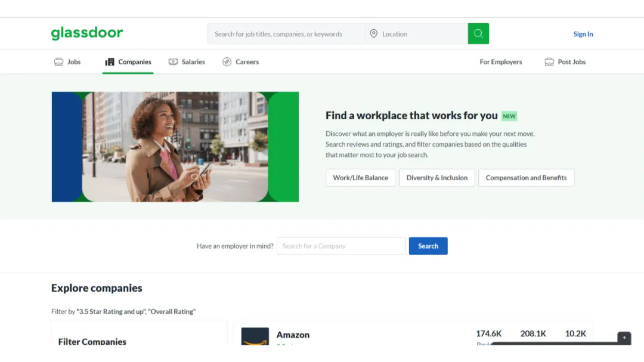The image size is (644, 362).
Task: Switch to the Companies tab
Action: (128, 62)
